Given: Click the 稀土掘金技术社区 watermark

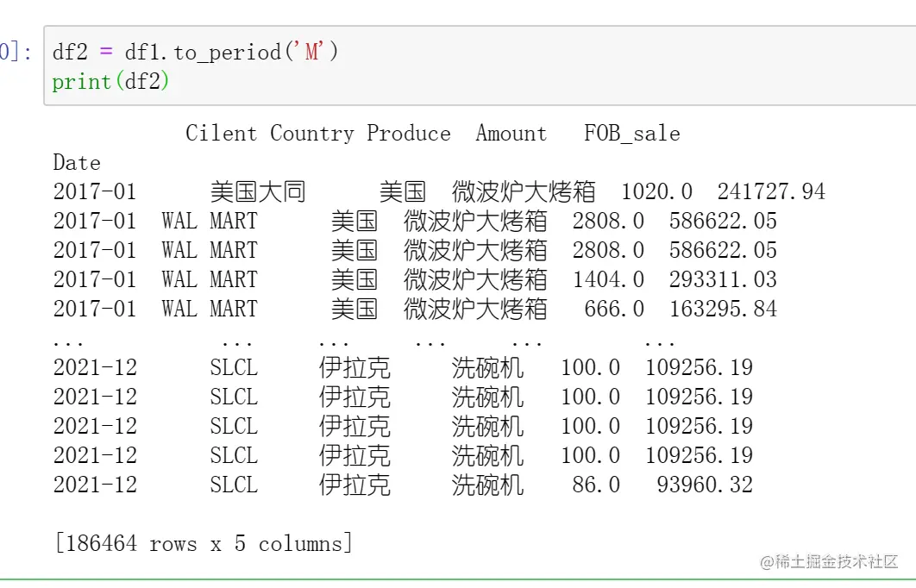Looking at the screenshot, I should (x=829, y=562).
